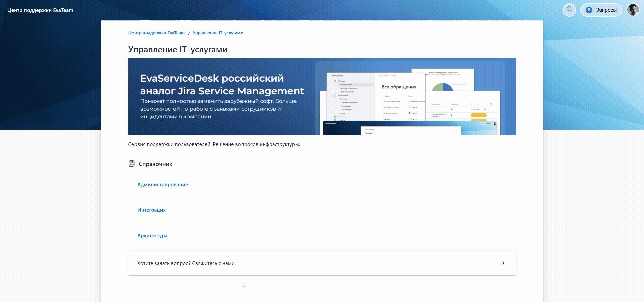Image resolution: width=644 pixels, height=302 pixels.
Task: Click the EvaServiceDesk banner headline
Action: coord(221,85)
